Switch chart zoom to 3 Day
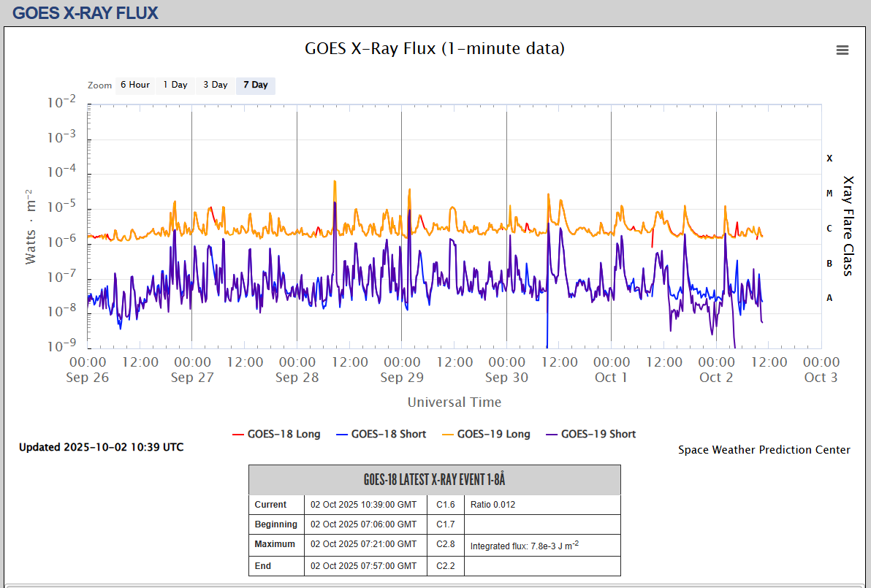 (215, 85)
